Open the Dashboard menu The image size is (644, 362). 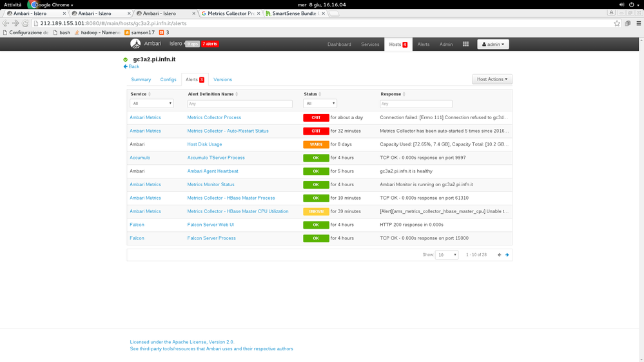tap(339, 44)
